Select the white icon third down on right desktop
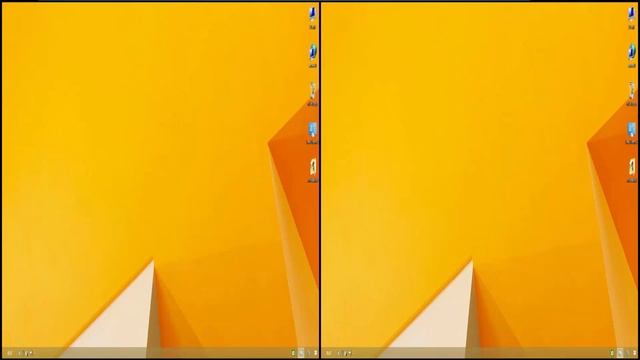This screenshot has width=640, height=360. pos(632,90)
